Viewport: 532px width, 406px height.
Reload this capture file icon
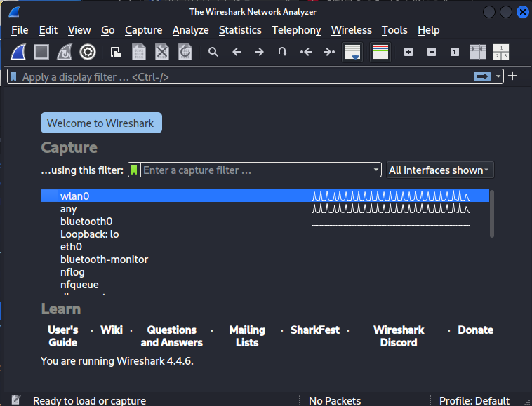click(x=185, y=52)
